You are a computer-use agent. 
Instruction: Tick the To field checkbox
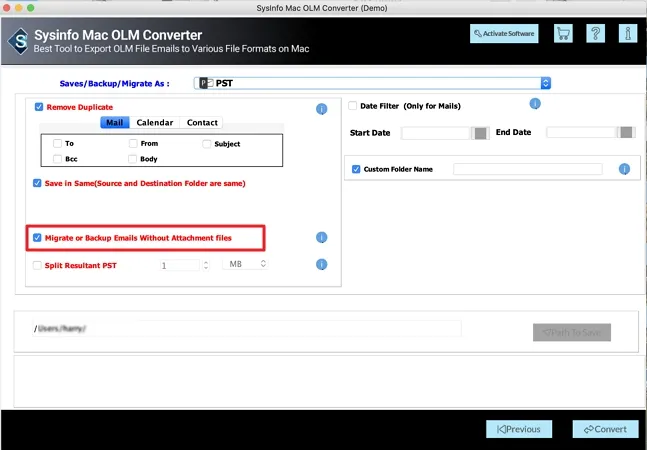click(57, 143)
